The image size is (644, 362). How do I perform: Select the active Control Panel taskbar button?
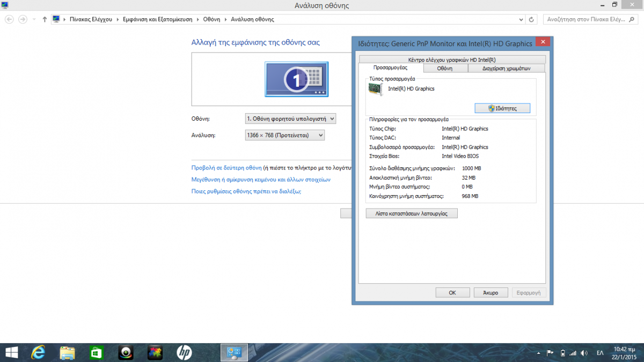click(x=235, y=352)
